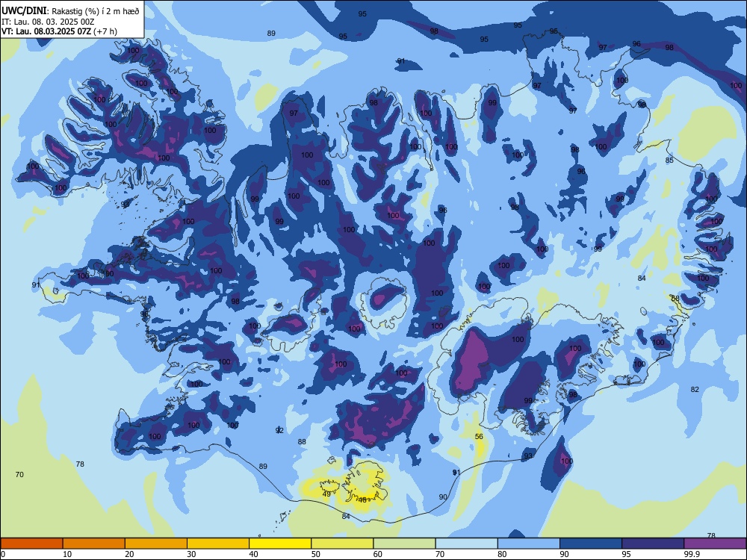Image resolution: width=747 pixels, height=560 pixels.
Task: Click the '84' value just below the yellow islands
Action: pos(346,517)
